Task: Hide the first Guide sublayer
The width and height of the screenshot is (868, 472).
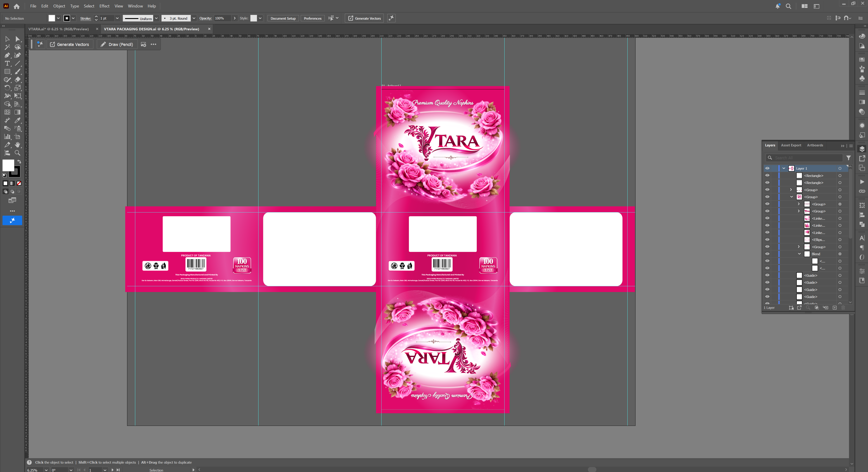Action: click(x=767, y=275)
